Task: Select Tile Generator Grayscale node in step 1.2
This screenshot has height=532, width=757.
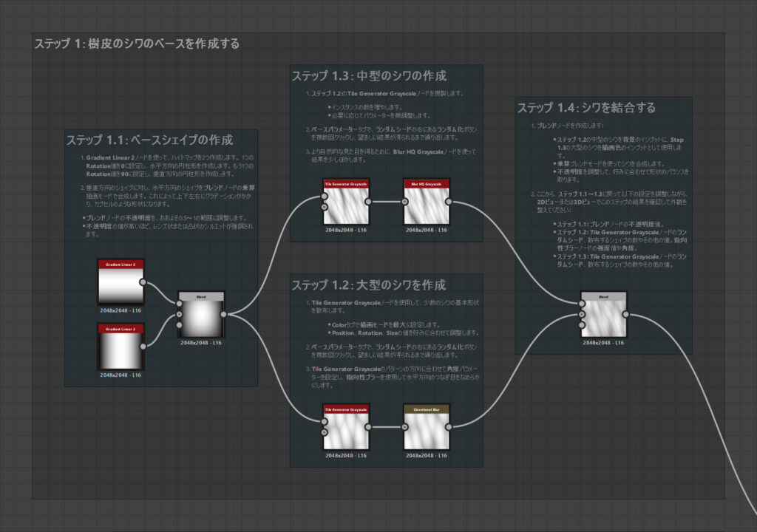Action: click(x=347, y=429)
